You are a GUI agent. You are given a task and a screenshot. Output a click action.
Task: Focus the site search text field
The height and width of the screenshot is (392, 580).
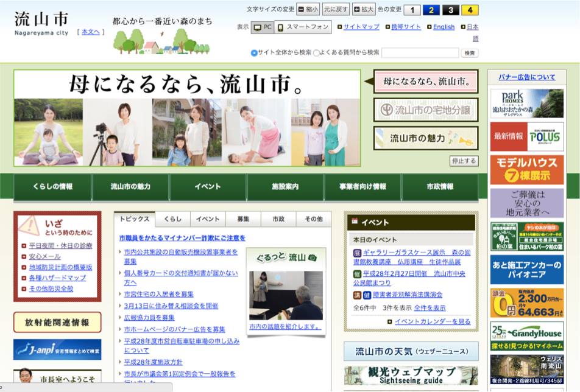[420, 53]
